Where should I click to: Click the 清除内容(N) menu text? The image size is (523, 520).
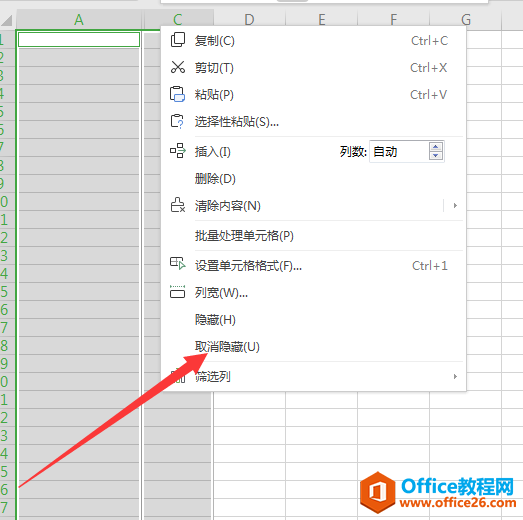click(x=228, y=206)
